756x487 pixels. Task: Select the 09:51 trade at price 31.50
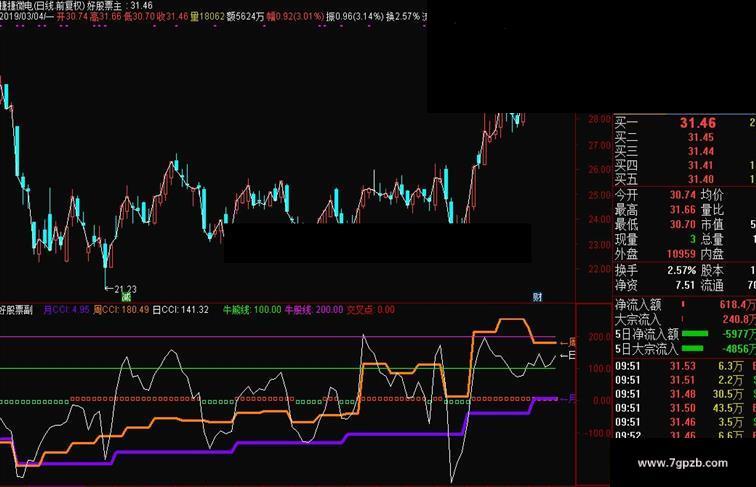tap(685, 408)
